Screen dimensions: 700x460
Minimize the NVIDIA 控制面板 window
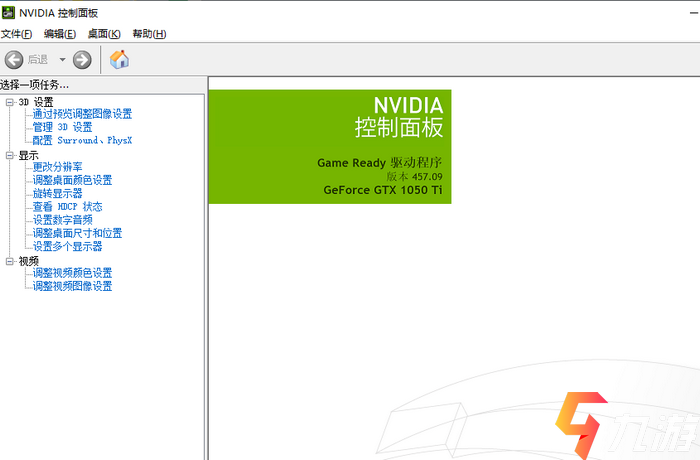(694, 13)
